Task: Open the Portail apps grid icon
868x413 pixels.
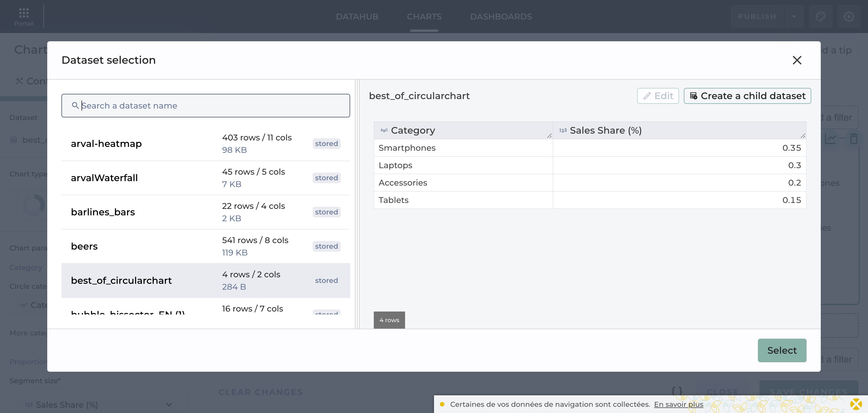Action: 24,13
